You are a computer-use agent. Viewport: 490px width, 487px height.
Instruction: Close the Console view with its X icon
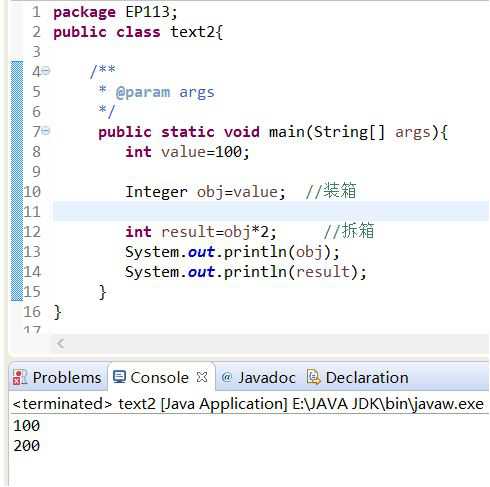pos(202,377)
